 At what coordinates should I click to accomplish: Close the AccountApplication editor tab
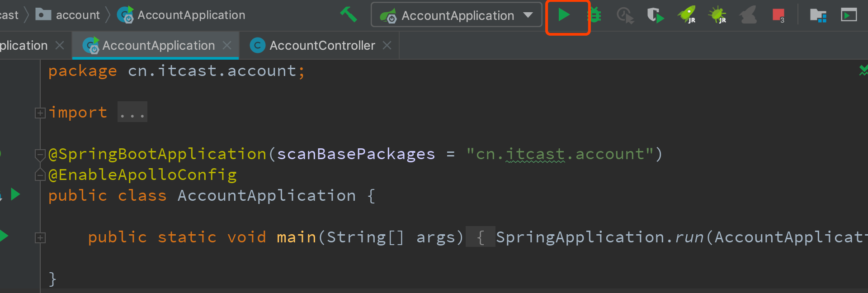coord(227,46)
